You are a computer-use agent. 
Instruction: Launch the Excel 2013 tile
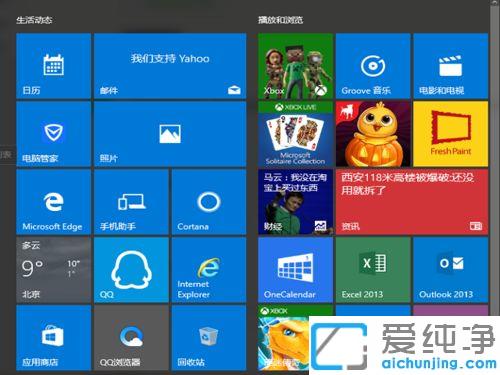click(373, 270)
